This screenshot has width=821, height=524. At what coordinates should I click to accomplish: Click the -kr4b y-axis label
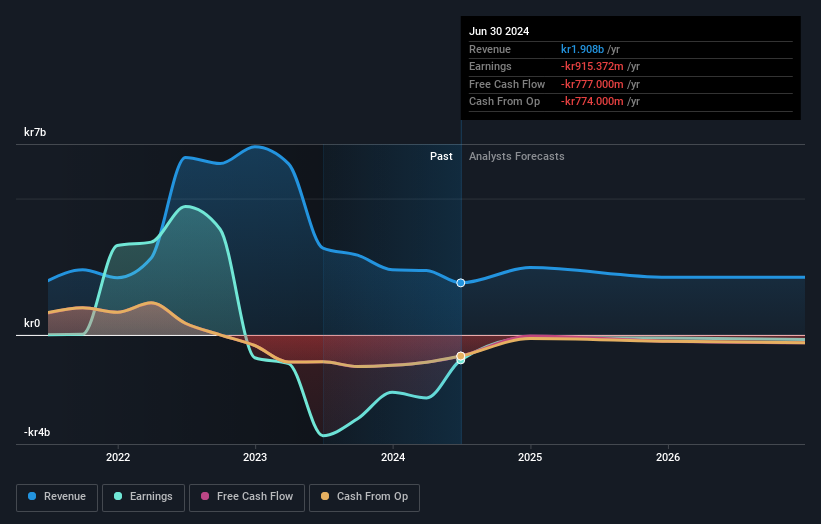(x=37, y=432)
